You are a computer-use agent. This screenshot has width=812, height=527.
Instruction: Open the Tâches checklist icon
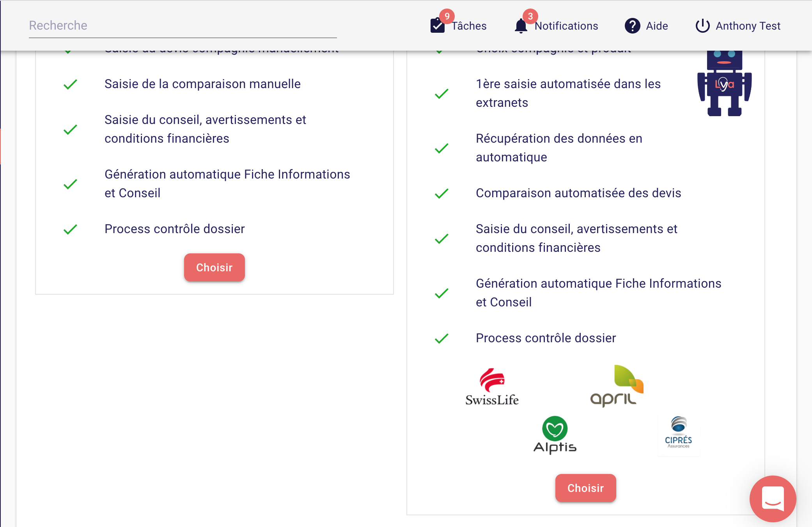[x=437, y=26]
